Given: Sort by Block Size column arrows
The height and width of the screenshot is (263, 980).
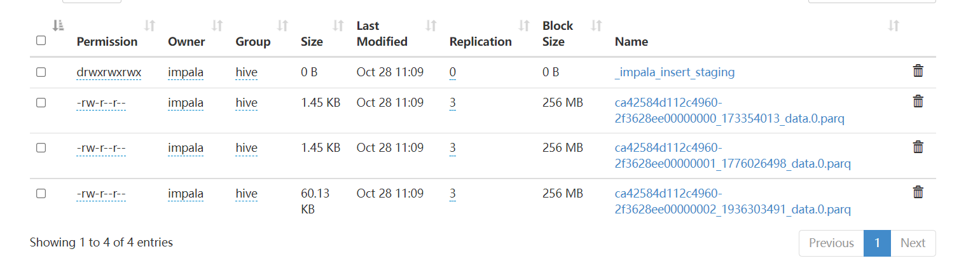Looking at the screenshot, I should click(x=596, y=26).
